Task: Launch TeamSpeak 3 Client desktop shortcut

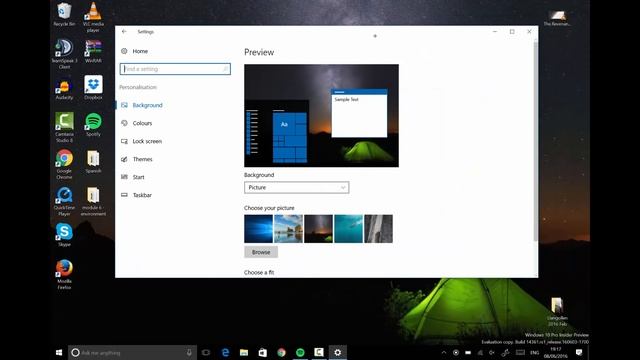Action: point(64,53)
